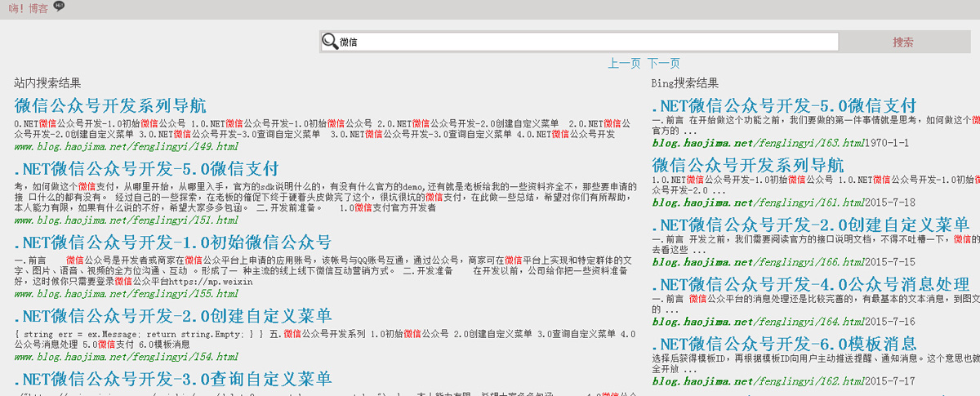Open site result .NET微信公众号开发-3.0查询自定义菜单
The height and width of the screenshot is (396, 980).
173,379
